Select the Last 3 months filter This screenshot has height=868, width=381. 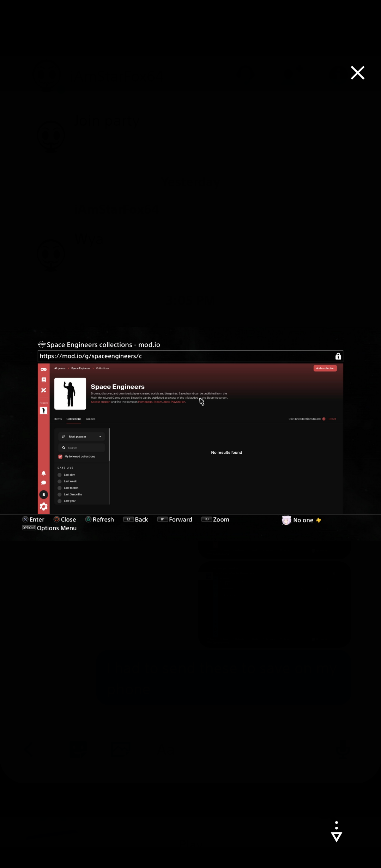pos(60,495)
